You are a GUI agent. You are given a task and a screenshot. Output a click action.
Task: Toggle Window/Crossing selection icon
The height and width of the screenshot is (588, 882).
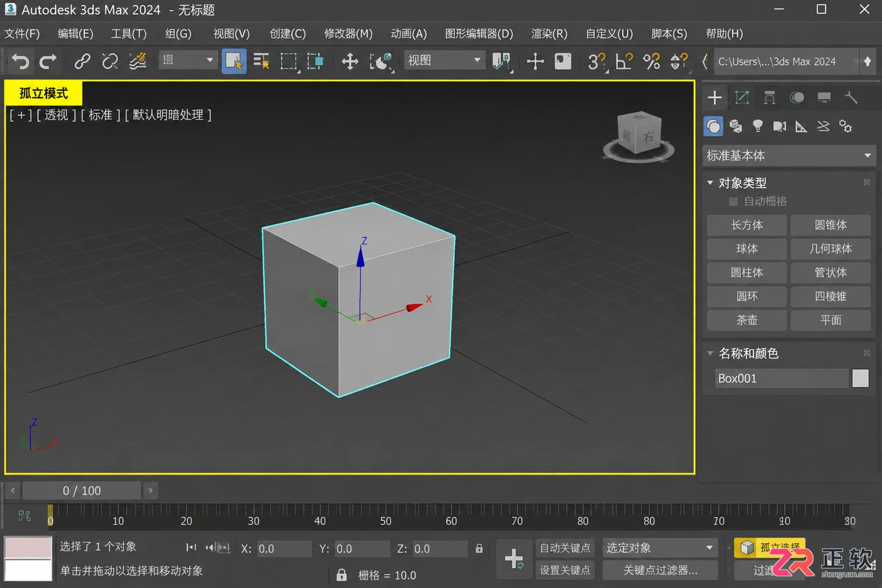(315, 61)
